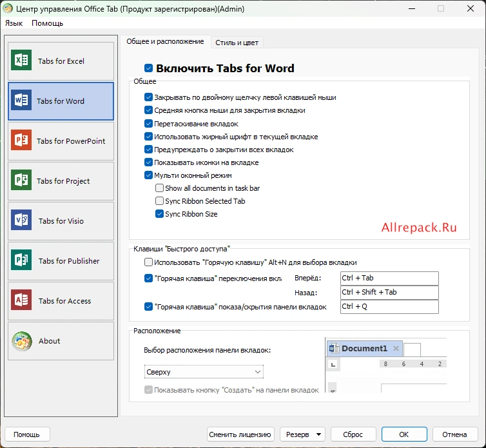The image size is (486, 448).
Task: Select Общее и расположение tab
Action: coord(165,41)
